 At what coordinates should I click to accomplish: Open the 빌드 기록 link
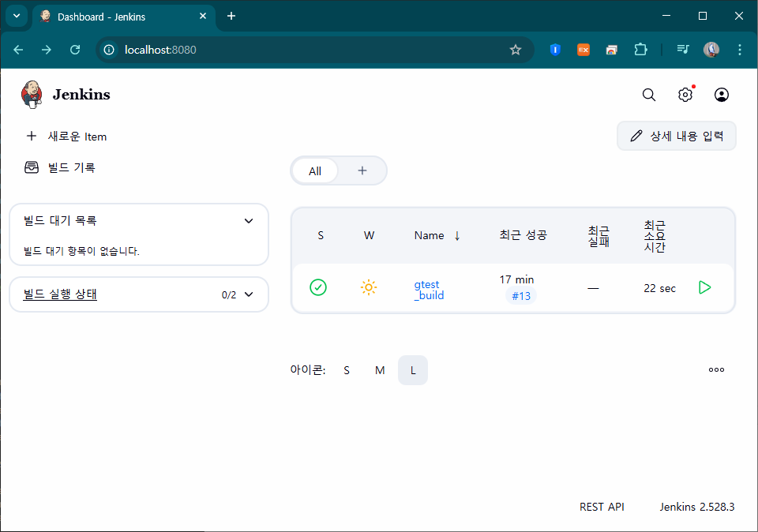click(60, 167)
